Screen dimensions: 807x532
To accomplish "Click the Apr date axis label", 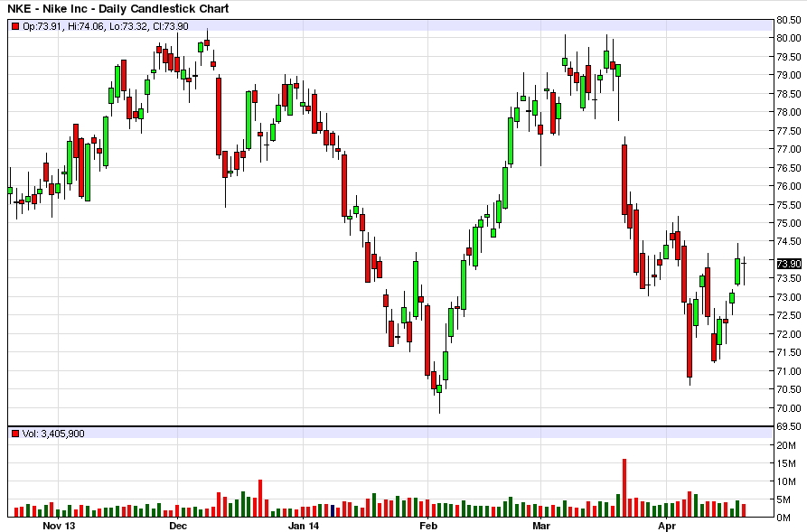I will click(x=667, y=526).
